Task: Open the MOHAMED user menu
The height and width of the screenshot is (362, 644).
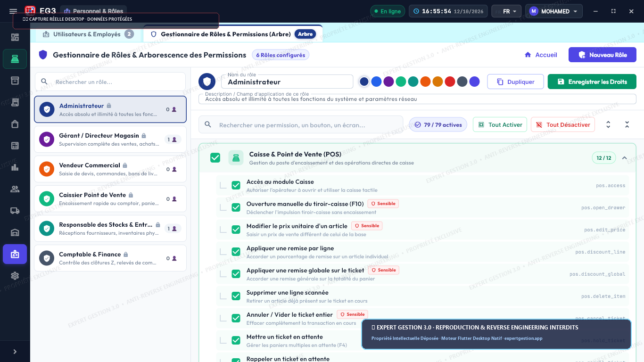Action: click(x=554, y=11)
